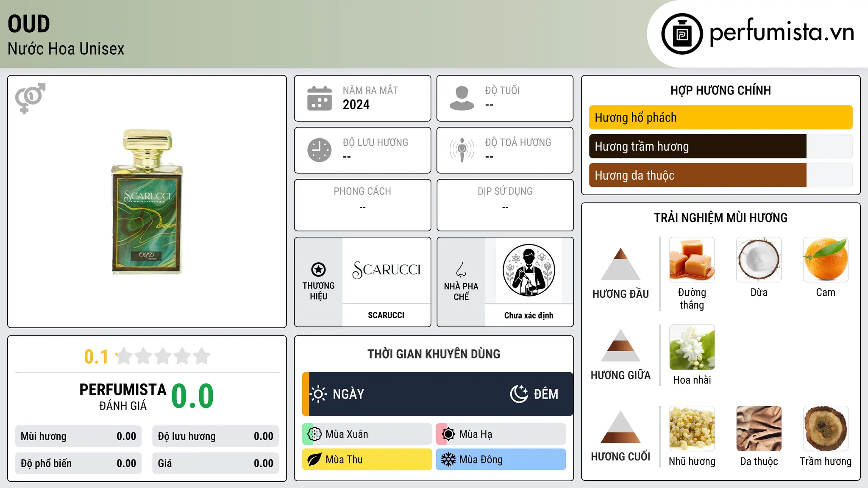The width and height of the screenshot is (868, 488).
Task: Click the Mùi hương score value 0.00
Action: [126, 436]
